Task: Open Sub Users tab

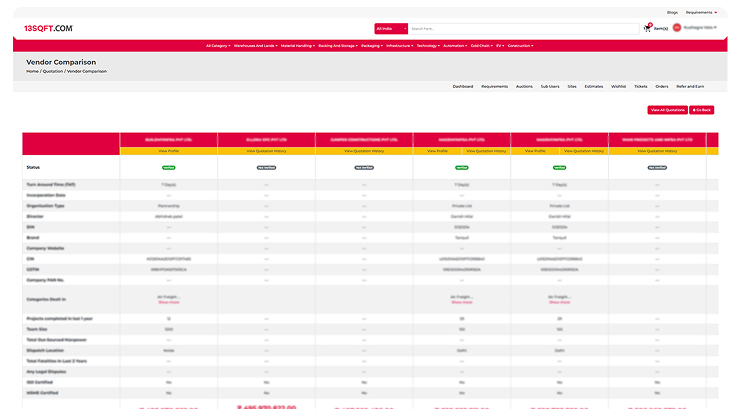Action: tap(550, 86)
